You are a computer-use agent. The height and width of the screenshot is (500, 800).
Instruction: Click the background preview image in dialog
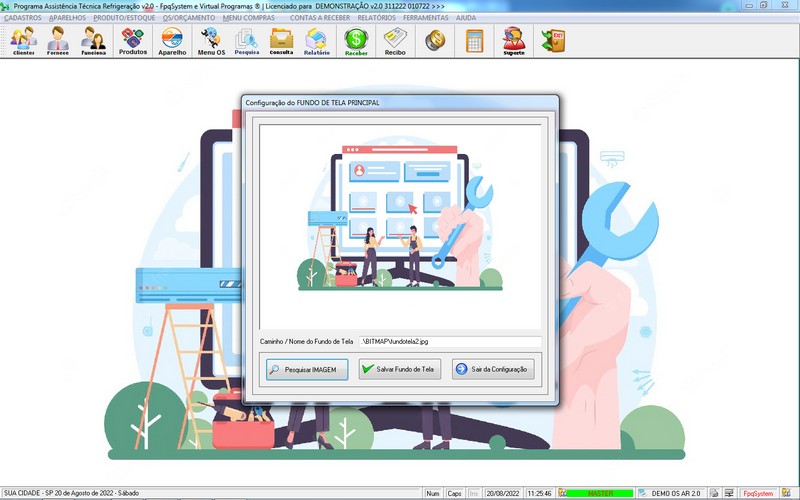click(400, 227)
